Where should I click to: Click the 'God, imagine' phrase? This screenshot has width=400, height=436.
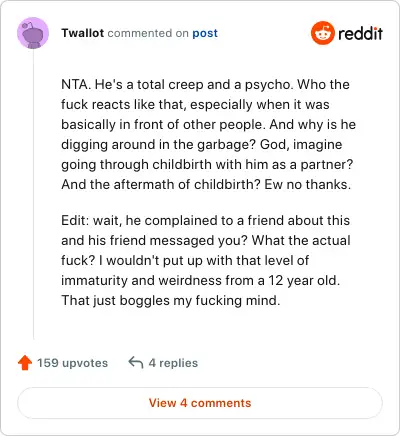coord(301,144)
